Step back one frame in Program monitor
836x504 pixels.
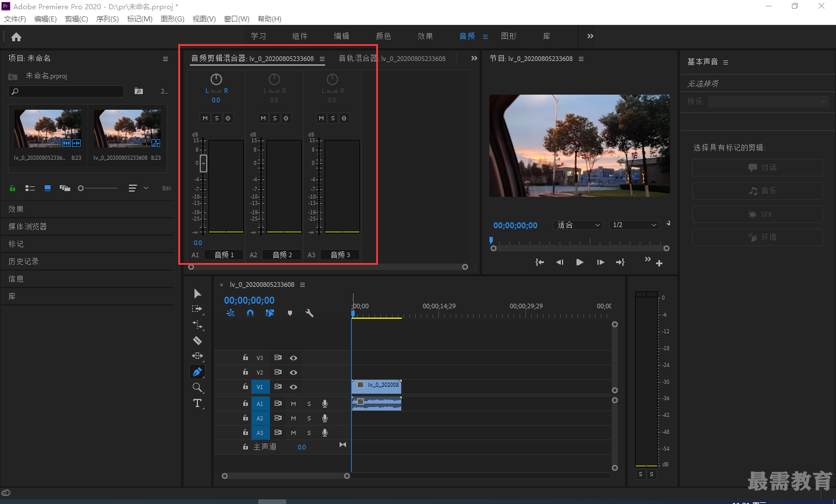click(x=560, y=262)
